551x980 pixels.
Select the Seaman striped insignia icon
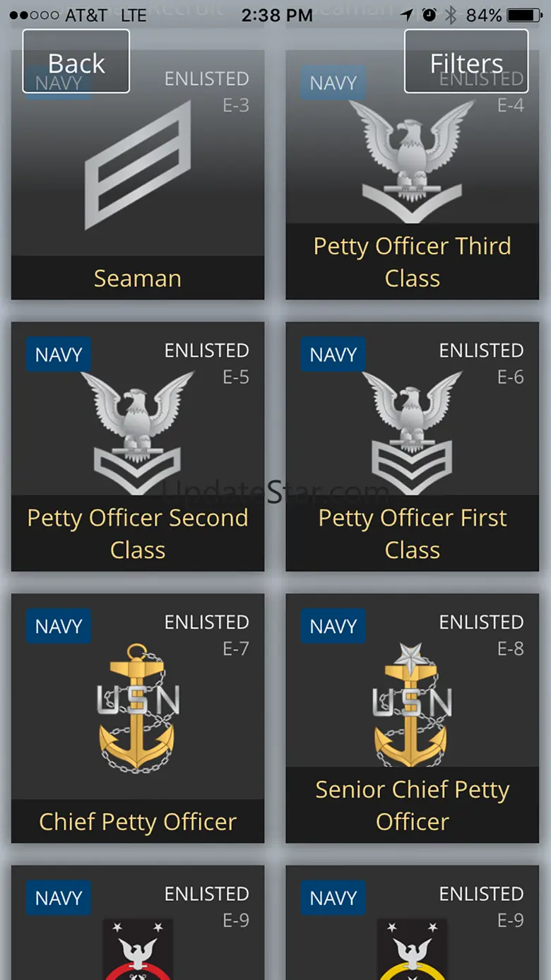pyautogui.click(x=138, y=165)
